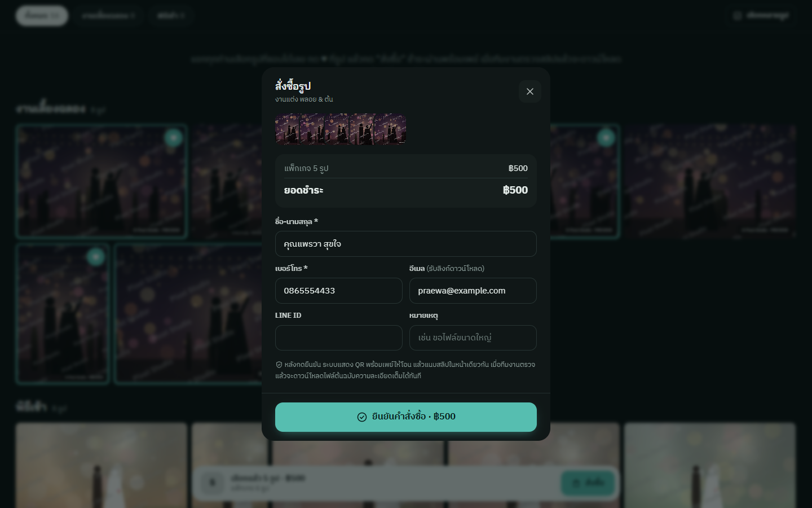Click the หมายเหตุ field label
The height and width of the screenshot is (508, 812).
pos(423,316)
